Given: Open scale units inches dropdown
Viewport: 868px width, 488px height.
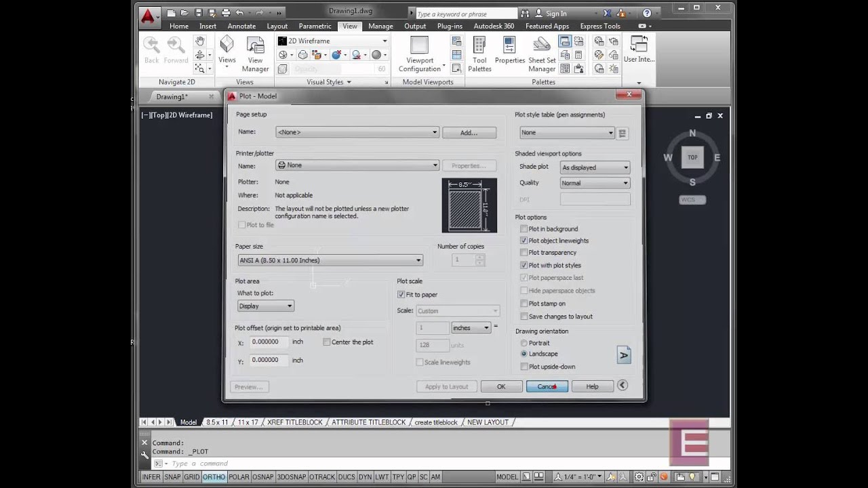Looking at the screenshot, I should click(x=471, y=328).
